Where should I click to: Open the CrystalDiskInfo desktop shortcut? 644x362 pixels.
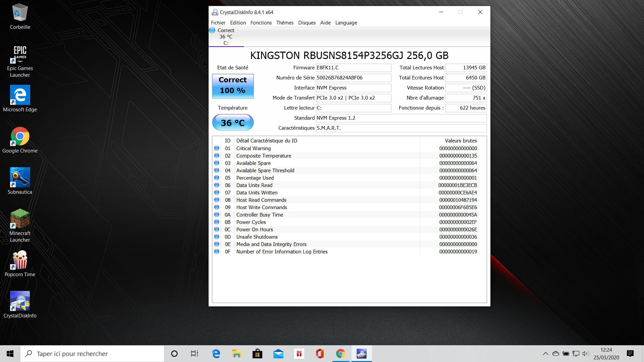pyautogui.click(x=20, y=305)
